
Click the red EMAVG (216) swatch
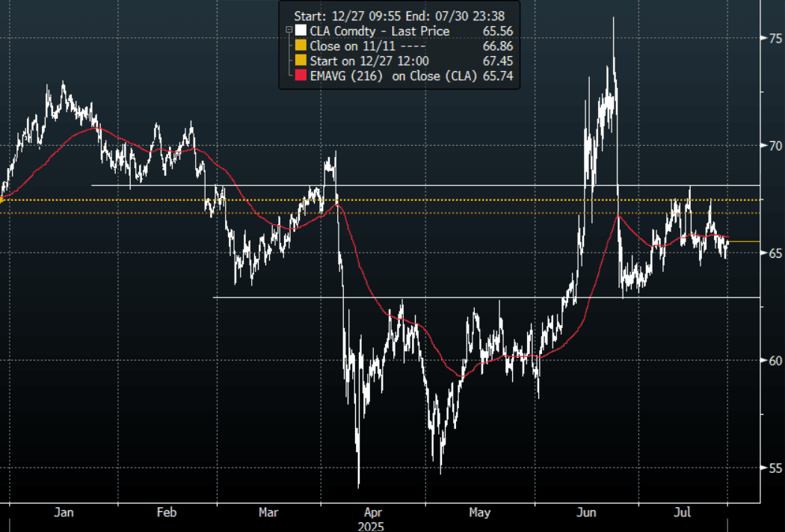coord(301,75)
